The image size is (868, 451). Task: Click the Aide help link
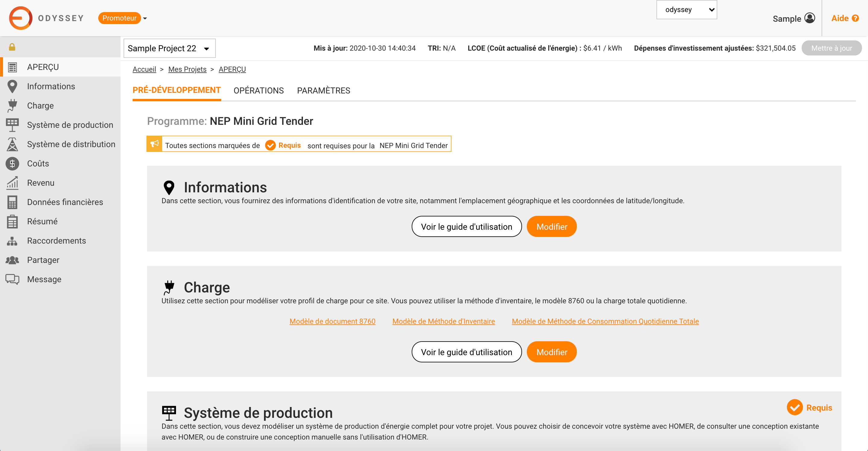(844, 18)
